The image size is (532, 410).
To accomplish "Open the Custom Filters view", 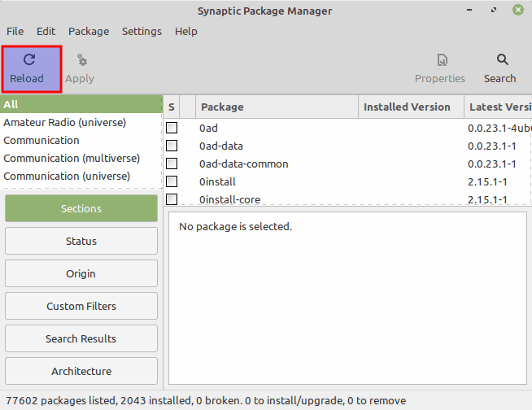I will click(x=81, y=306).
